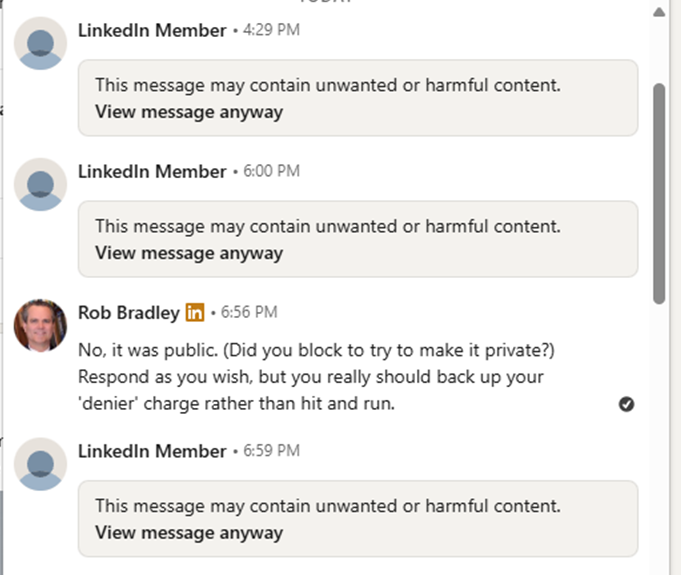Image resolution: width=681 pixels, height=575 pixels.
Task: Click the message sent checkmark icon
Action: (x=626, y=404)
